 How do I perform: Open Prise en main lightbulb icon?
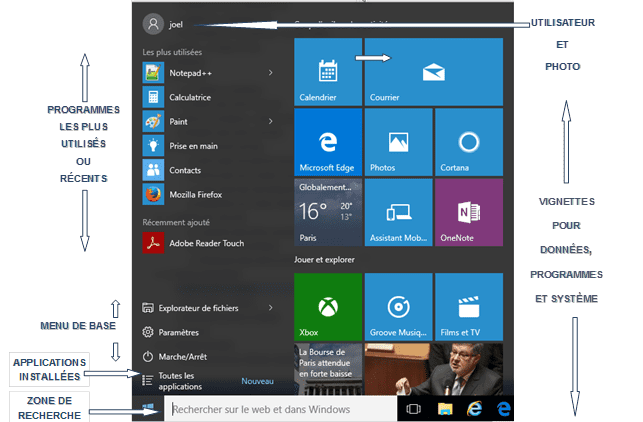[153, 146]
